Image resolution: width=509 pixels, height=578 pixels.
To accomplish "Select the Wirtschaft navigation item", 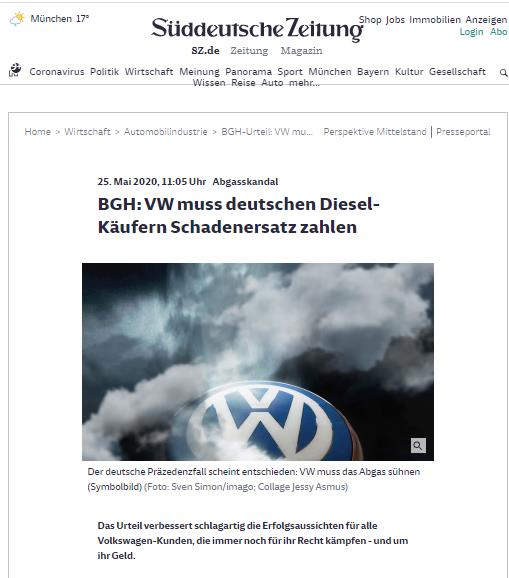I will point(149,72).
